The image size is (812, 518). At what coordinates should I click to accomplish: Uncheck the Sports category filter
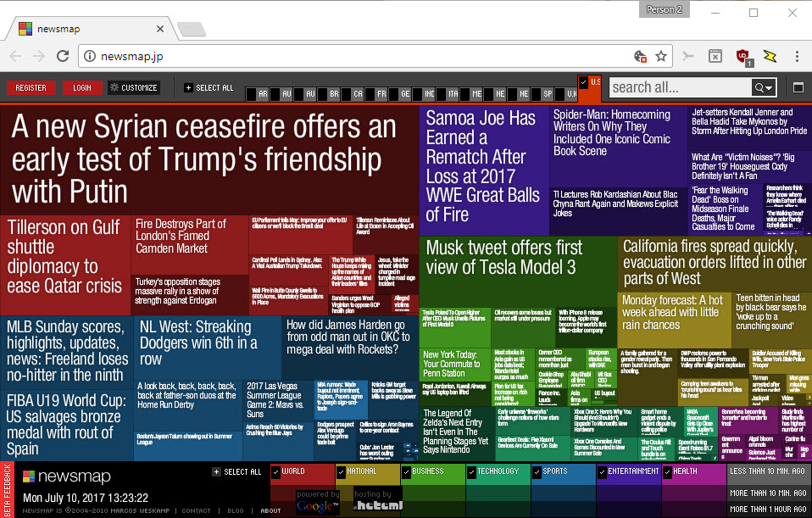coord(537,472)
